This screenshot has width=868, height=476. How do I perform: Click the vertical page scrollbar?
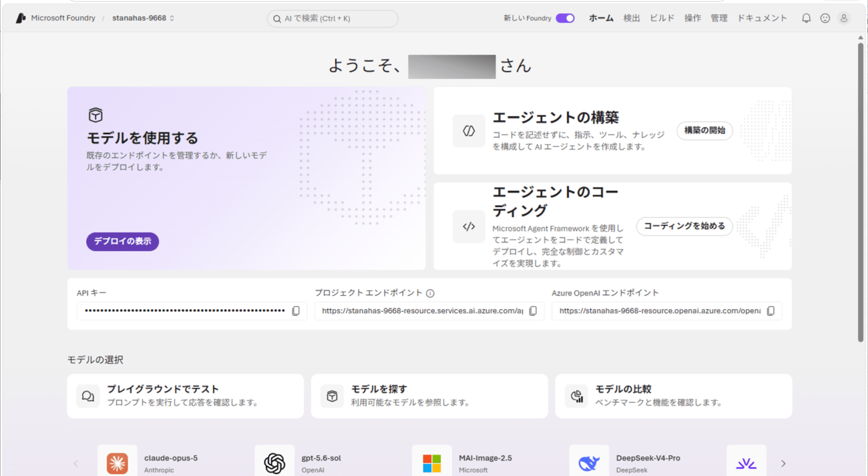coord(861,192)
